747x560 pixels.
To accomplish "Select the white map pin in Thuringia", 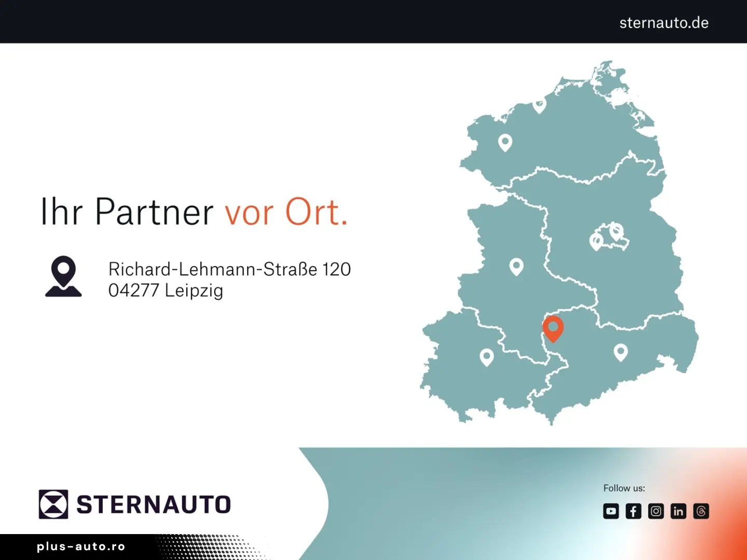I will click(x=487, y=357).
